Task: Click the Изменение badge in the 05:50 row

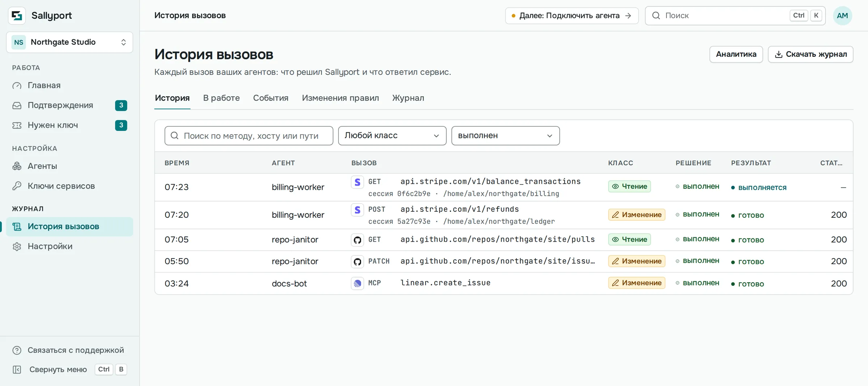Action: tap(637, 261)
